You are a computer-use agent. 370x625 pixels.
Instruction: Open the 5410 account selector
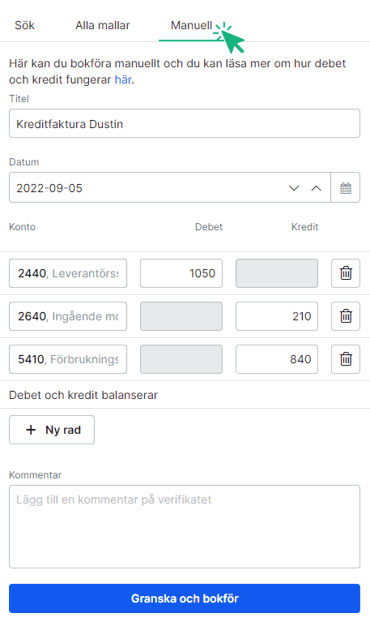click(x=68, y=360)
